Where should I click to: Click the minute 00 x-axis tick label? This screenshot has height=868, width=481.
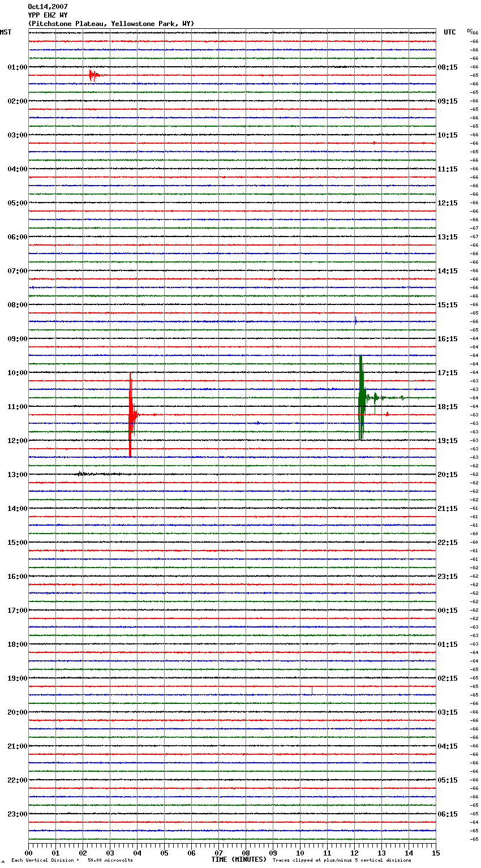click(x=28, y=853)
